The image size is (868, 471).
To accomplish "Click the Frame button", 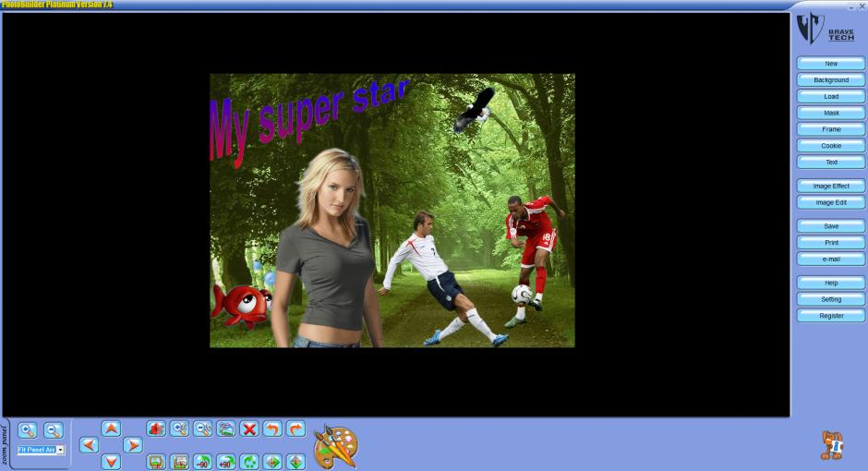I will pos(831,129).
